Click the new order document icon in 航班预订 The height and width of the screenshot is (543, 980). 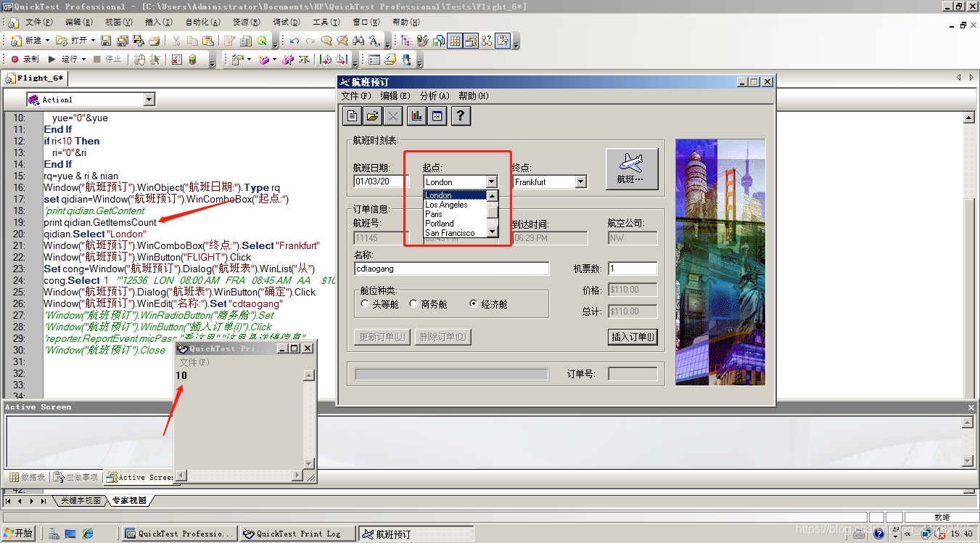click(x=352, y=115)
